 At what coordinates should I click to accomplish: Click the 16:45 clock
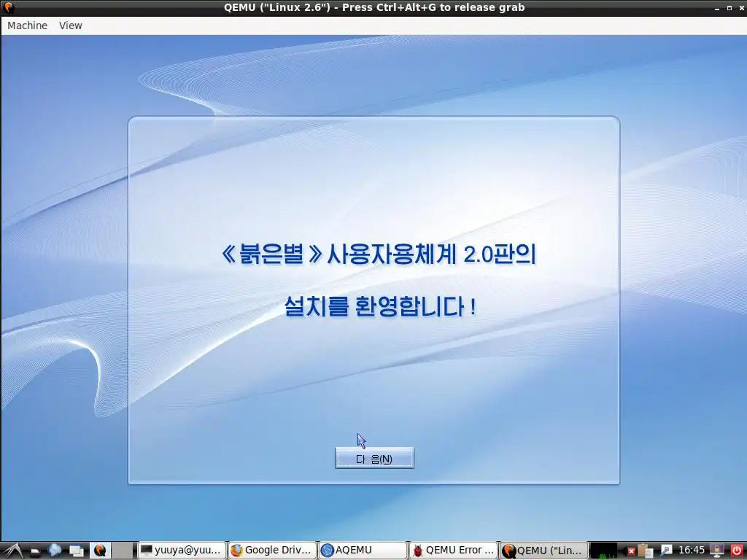click(692, 551)
